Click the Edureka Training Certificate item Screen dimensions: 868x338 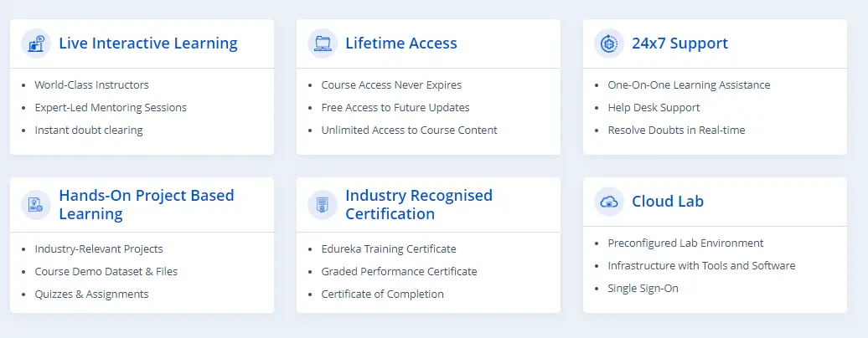click(389, 249)
